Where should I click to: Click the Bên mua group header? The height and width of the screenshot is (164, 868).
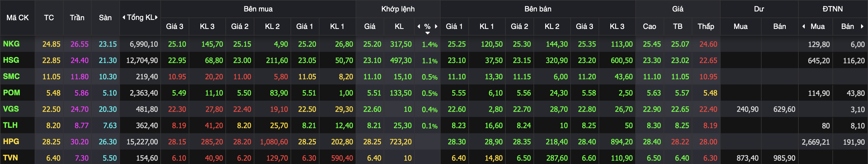(258, 9)
